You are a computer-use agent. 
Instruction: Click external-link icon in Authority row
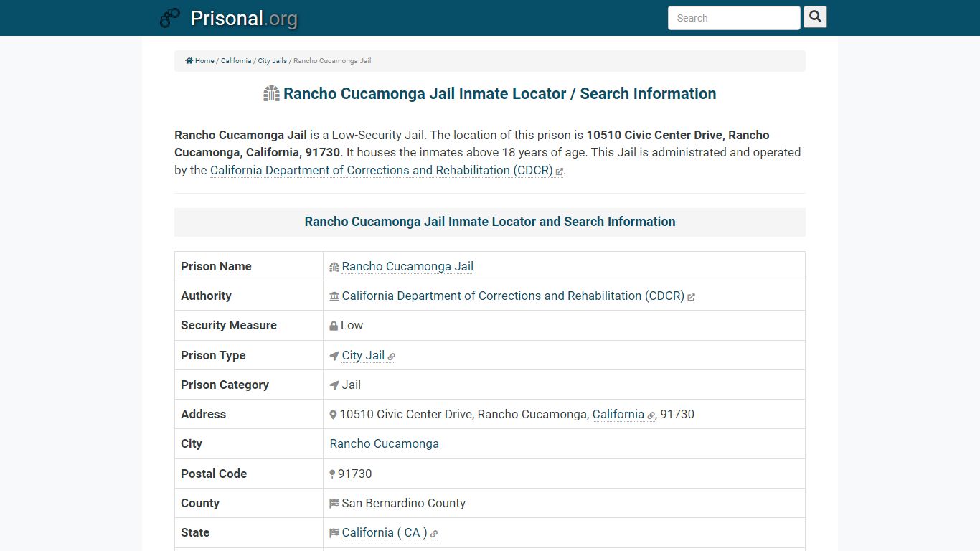tap(691, 297)
